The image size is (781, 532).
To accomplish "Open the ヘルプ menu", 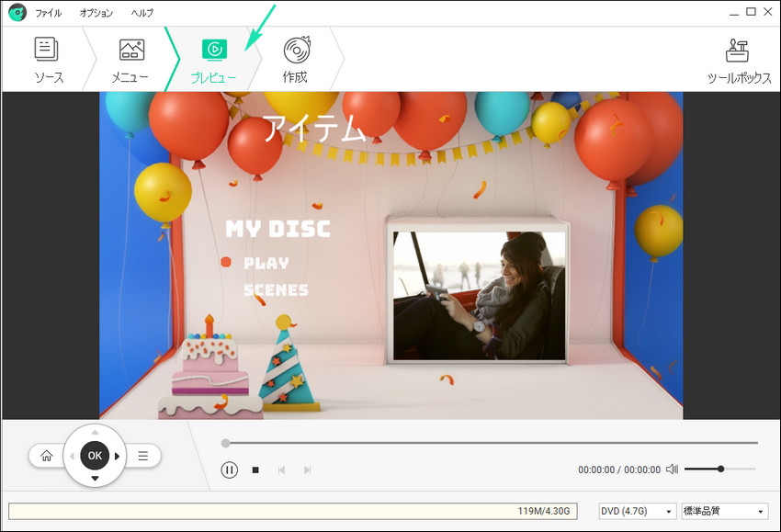I will 141,13.
